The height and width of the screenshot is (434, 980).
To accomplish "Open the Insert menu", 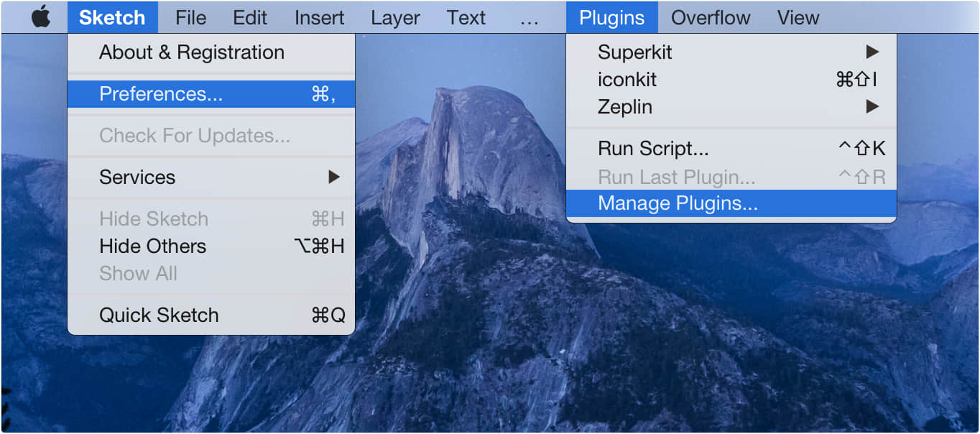I will click(319, 17).
